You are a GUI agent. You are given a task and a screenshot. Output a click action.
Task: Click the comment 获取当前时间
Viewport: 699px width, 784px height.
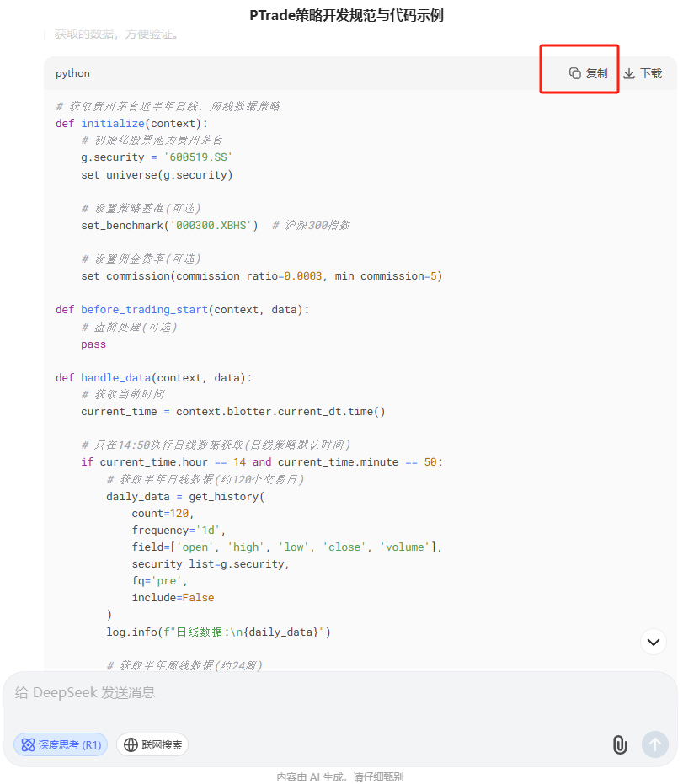123,395
